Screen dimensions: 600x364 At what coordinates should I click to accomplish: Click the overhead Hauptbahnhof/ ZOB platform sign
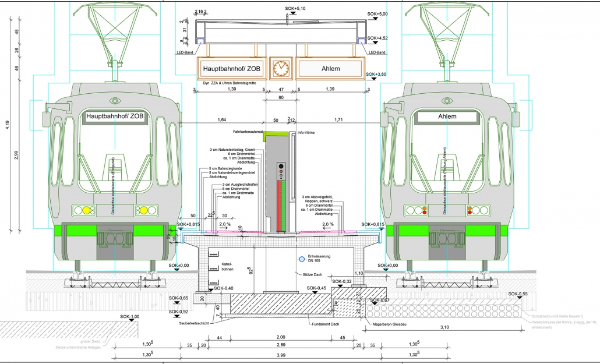click(233, 69)
